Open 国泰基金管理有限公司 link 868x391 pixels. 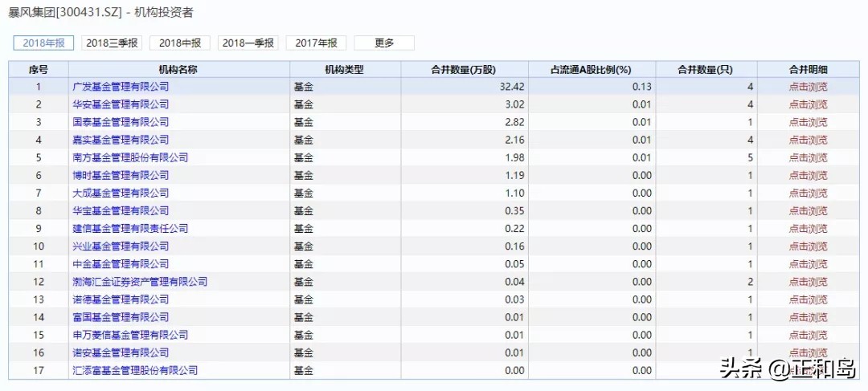121,122
